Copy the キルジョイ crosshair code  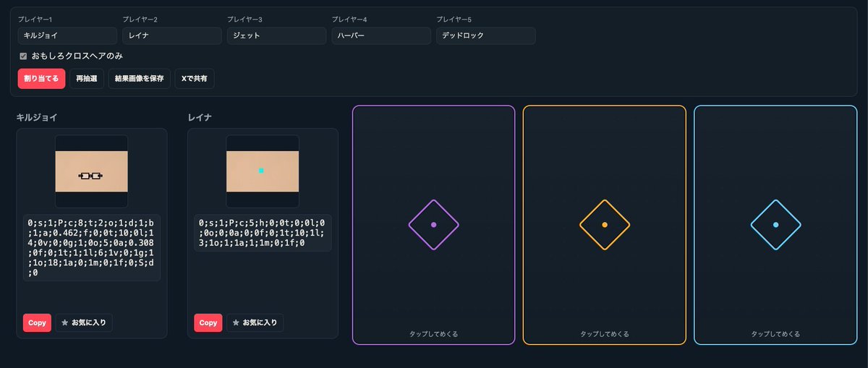pyautogui.click(x=37, y=322)
